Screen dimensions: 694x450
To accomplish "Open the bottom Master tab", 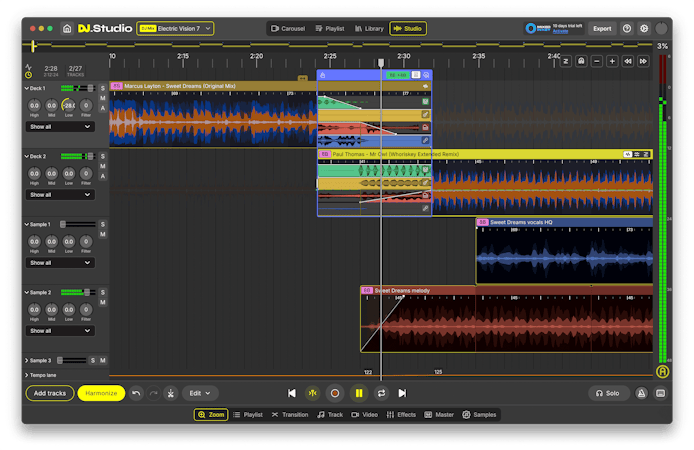I will 439,415.
